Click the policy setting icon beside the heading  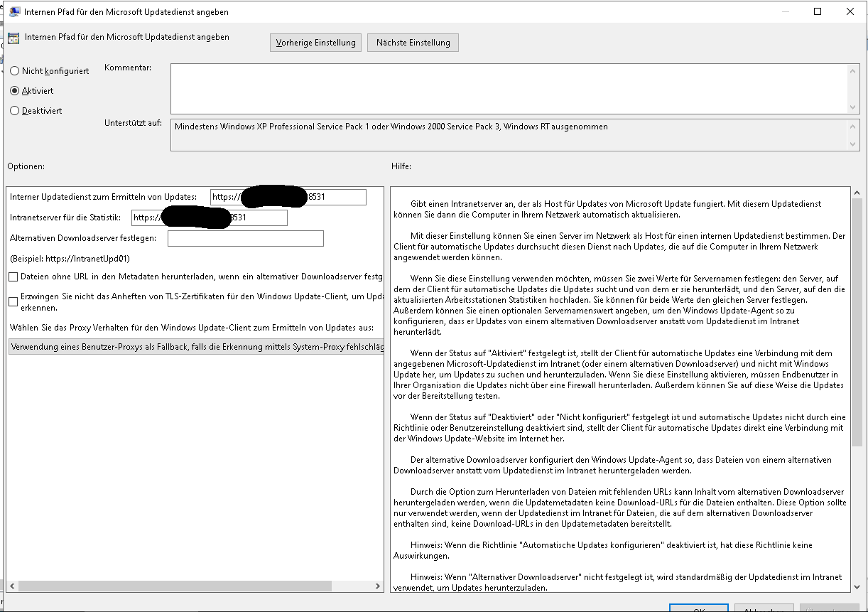tap(13, 39)
